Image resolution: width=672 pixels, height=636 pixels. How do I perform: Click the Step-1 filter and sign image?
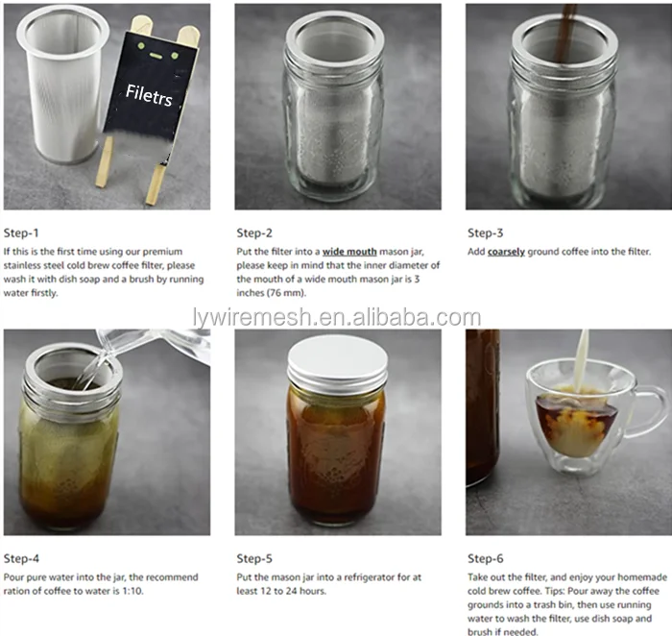coord(108,107)
